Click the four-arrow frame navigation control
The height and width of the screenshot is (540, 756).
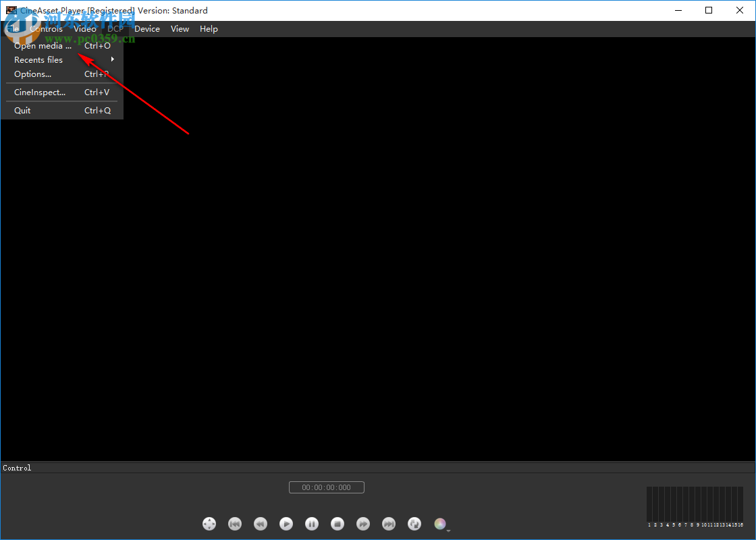point(209,524)
